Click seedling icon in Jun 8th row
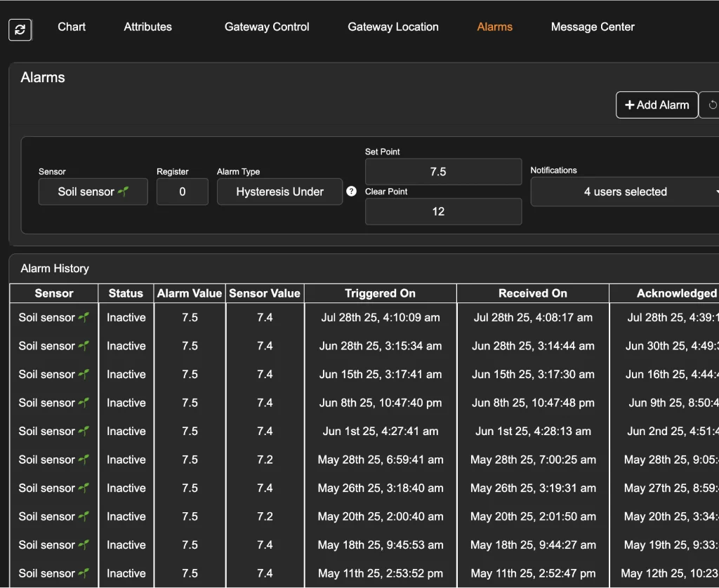 (x=84, y=403)
